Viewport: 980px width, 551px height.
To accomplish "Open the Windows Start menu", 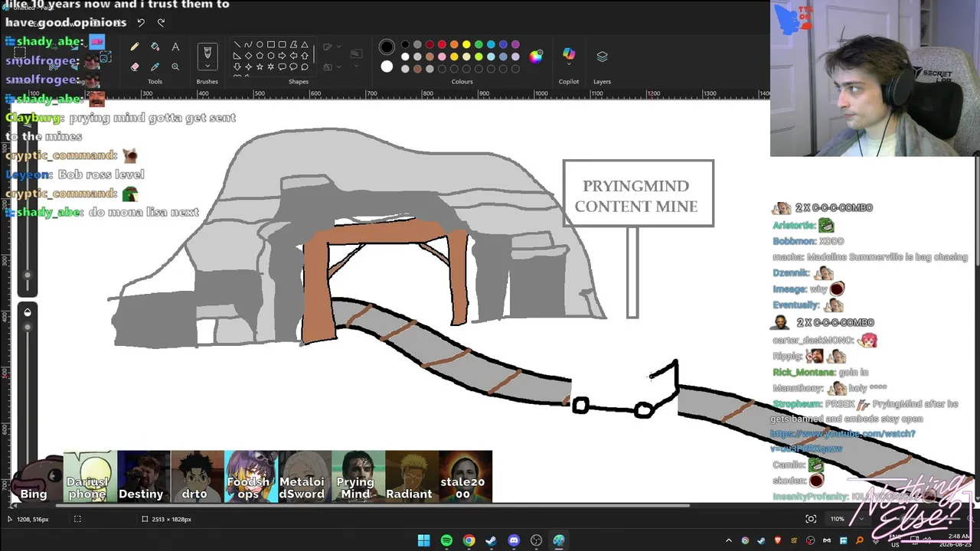I will click(424, 541).
